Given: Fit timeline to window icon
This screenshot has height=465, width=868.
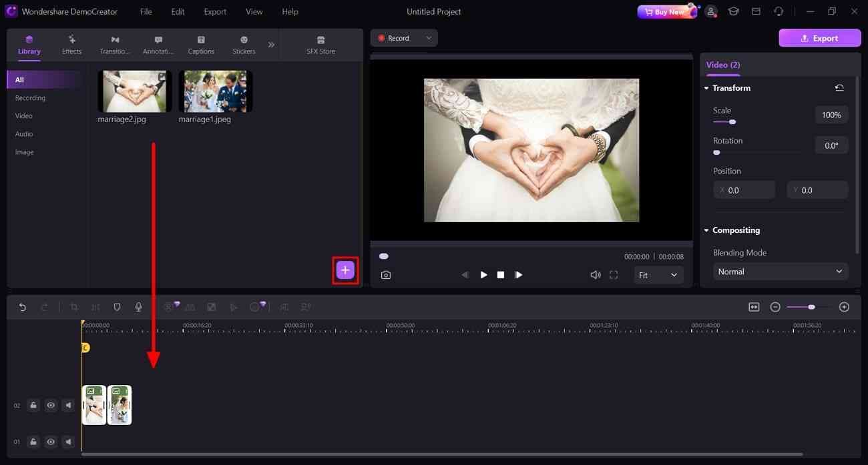Looking at the screenshot, I should [754, 307].
